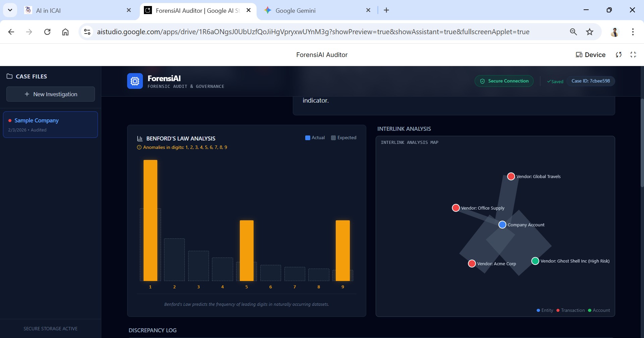Open the Chrome three-dot menu

(x=633, y=32)
